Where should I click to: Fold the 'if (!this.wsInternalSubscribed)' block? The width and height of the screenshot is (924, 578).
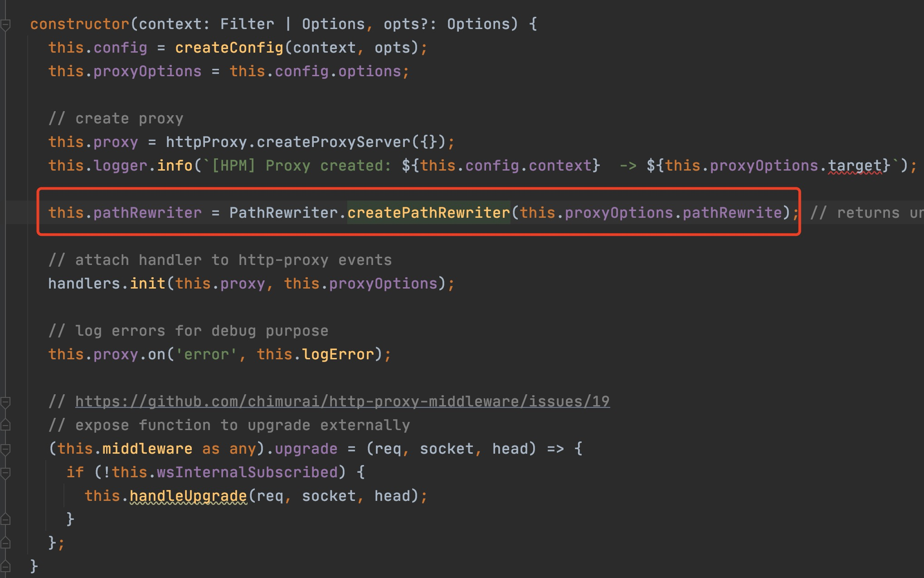5,473
